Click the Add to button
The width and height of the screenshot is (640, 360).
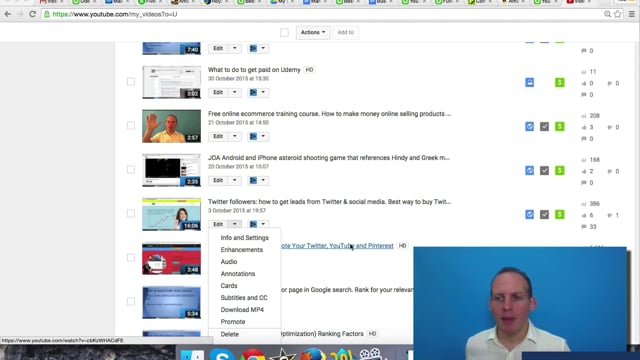tap(345, 32)
